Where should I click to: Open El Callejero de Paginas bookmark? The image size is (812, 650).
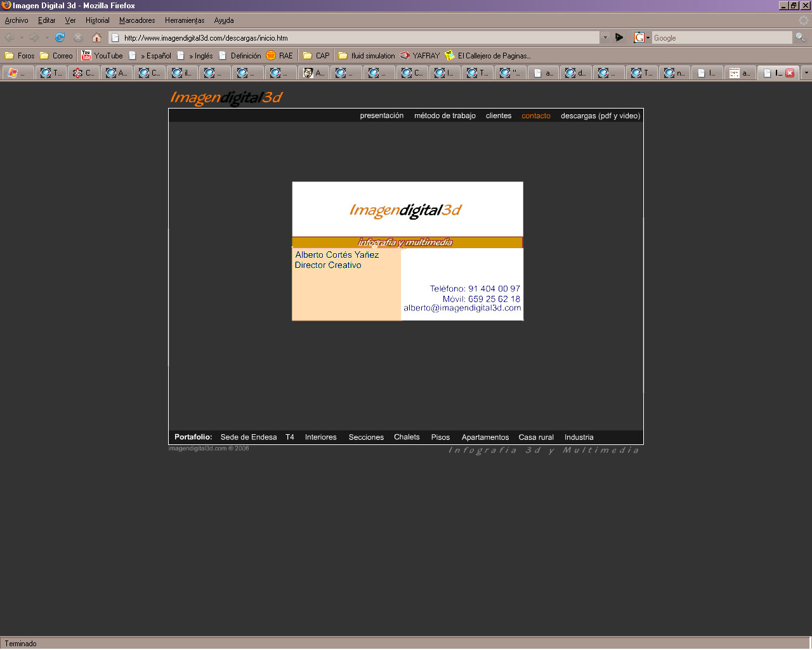point(488,56)
